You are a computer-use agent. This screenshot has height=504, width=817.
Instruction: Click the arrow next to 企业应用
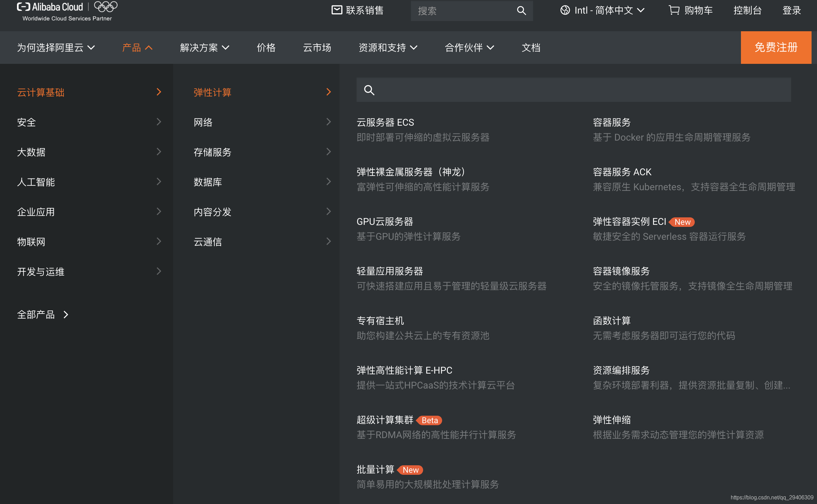tap(159, 211)
